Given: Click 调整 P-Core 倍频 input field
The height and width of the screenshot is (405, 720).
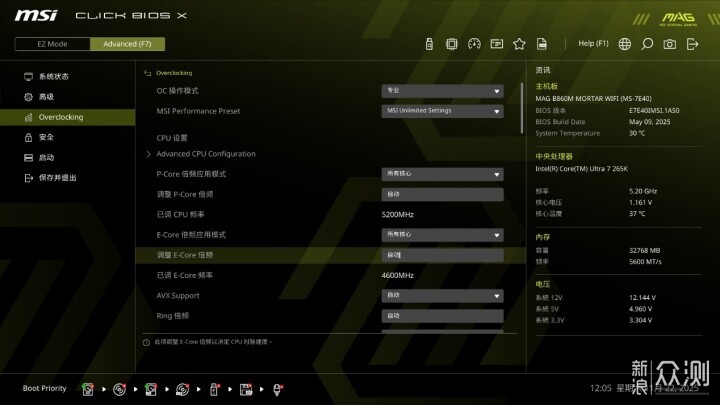Looking at the screenshot, I should coord(442,194).
